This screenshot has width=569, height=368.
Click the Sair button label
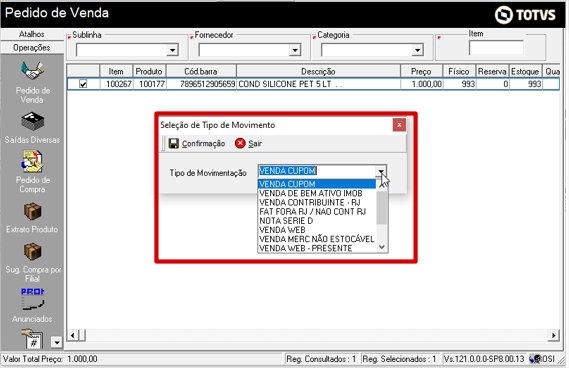(x=255, y=144)
